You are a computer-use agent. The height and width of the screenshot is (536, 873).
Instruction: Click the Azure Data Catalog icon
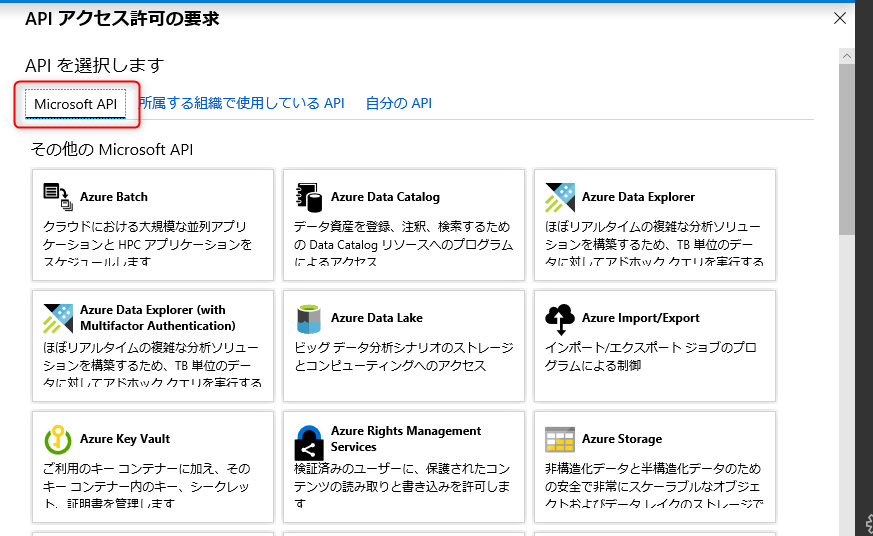tap(309, 197)
